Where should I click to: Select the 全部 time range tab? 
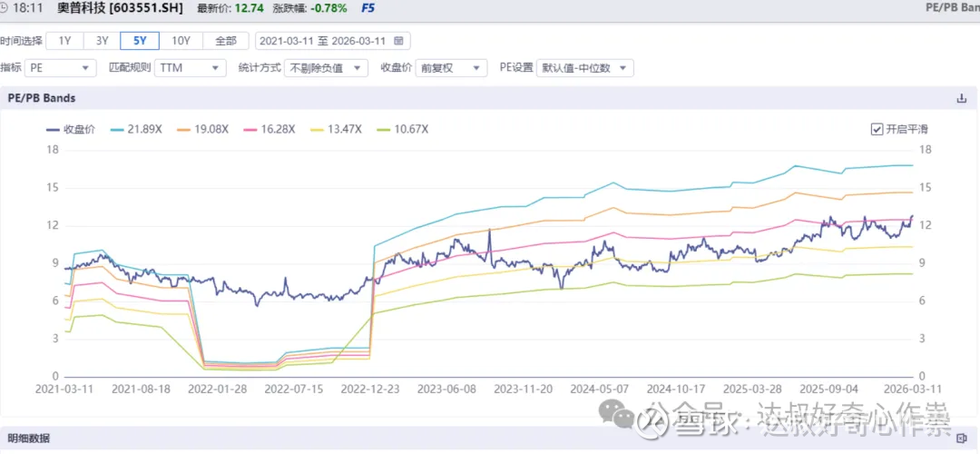point(226,41)
